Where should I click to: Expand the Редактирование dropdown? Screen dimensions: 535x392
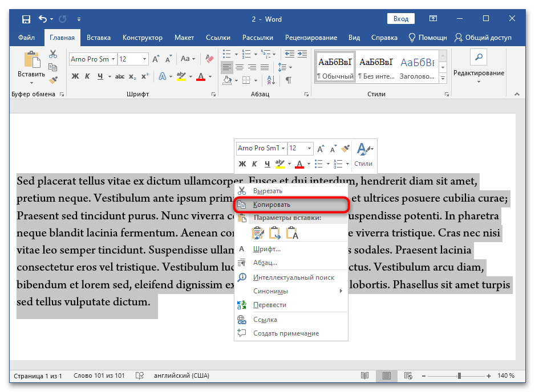479,73
